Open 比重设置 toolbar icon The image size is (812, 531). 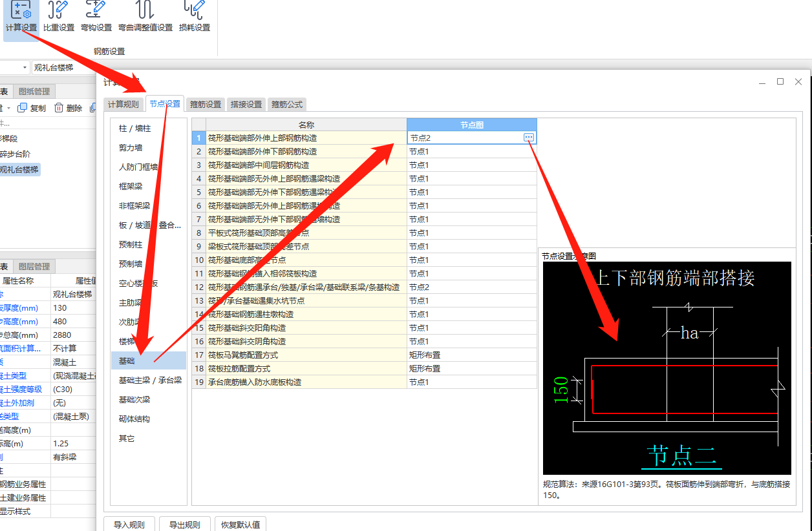(59, 17)
